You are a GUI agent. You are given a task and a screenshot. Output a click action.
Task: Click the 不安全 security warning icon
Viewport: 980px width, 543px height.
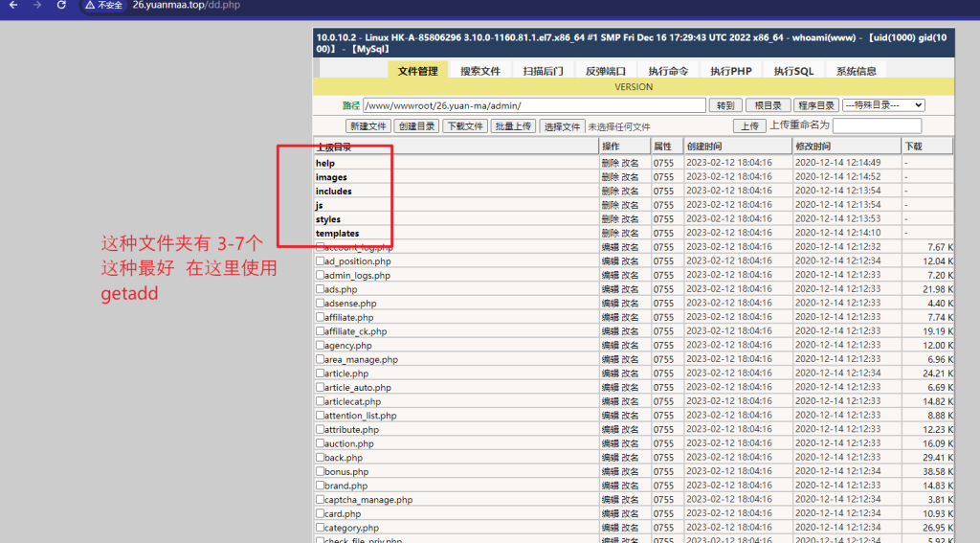(x=103, y=6)
